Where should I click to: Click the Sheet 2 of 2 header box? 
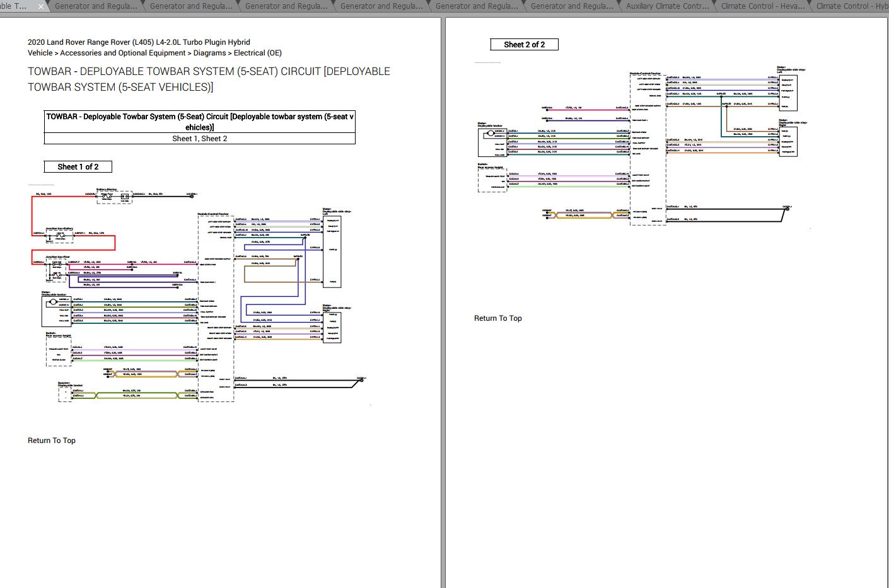point(524,44)
